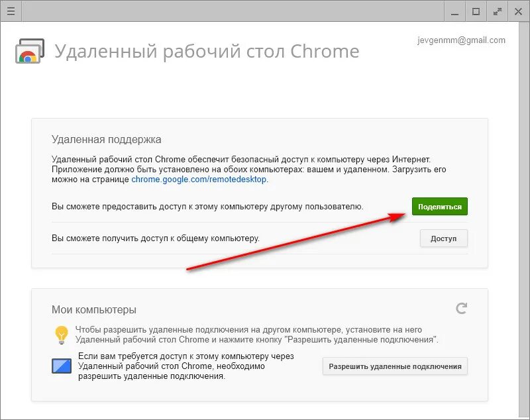Click the tip text beginning Чтобы разрешить
Screen dimensions: 530x420
point(257,335)
